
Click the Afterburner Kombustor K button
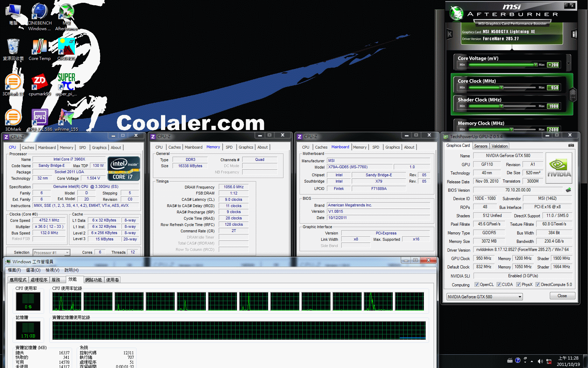450,34
